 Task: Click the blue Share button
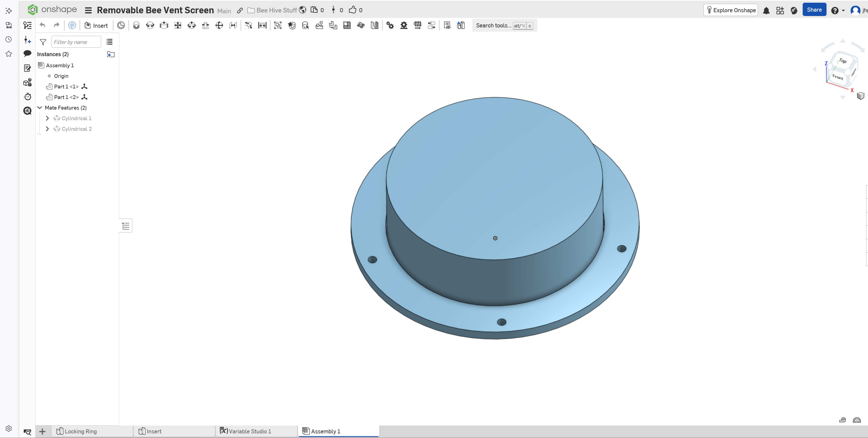pyautogui.click(x=814, y=10)
